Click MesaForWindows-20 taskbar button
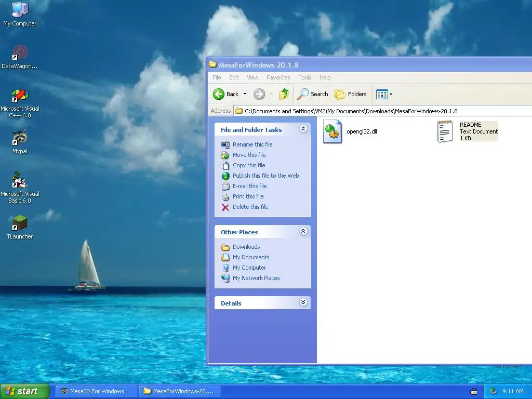Image resolution: width=532 pixels, height=399 pixels. tap(179, 391)
